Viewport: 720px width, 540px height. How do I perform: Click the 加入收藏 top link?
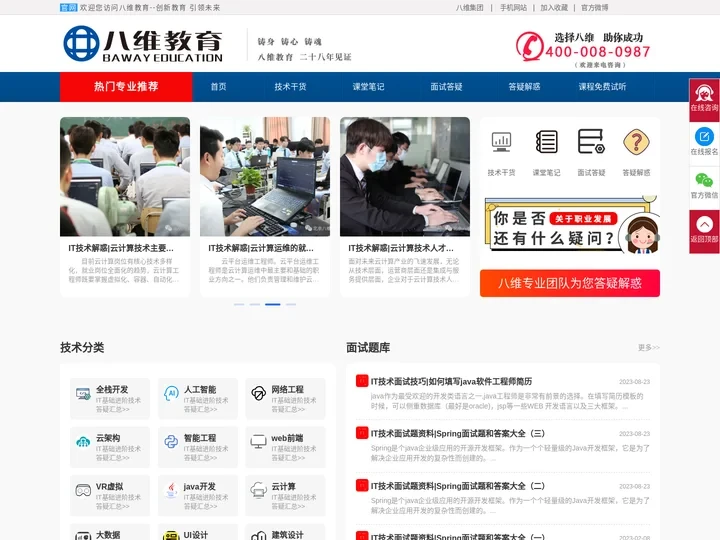tap(554, 7)
